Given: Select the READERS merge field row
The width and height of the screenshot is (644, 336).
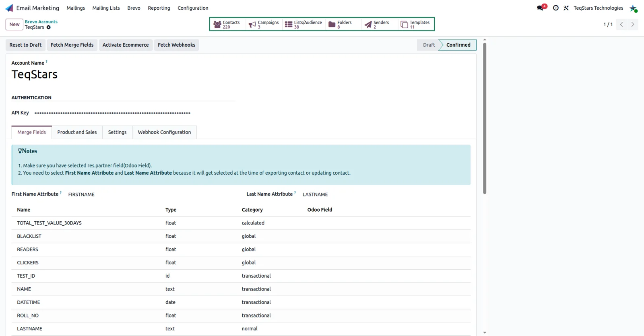Looking at the screenshot, I should click(241, 249).
